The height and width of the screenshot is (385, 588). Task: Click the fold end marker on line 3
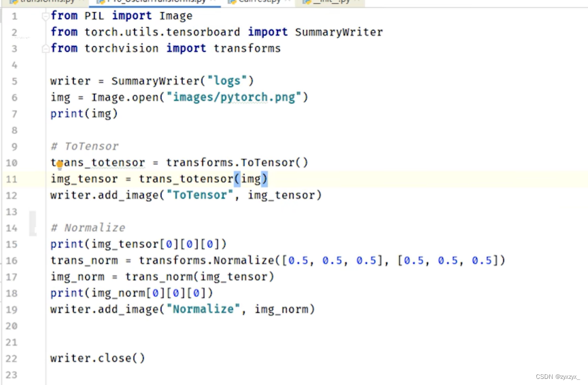pyautogui.click(x=45, y=48)
